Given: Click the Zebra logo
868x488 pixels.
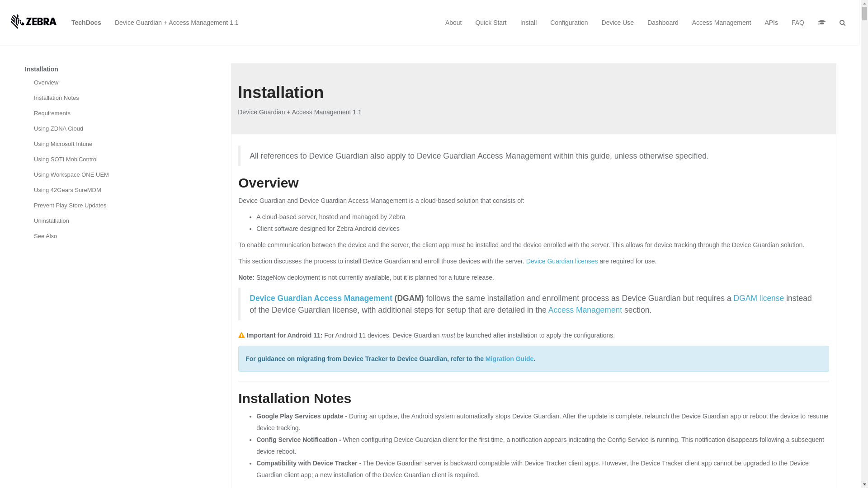Looking at the screenshot, I should pos(34,22).
